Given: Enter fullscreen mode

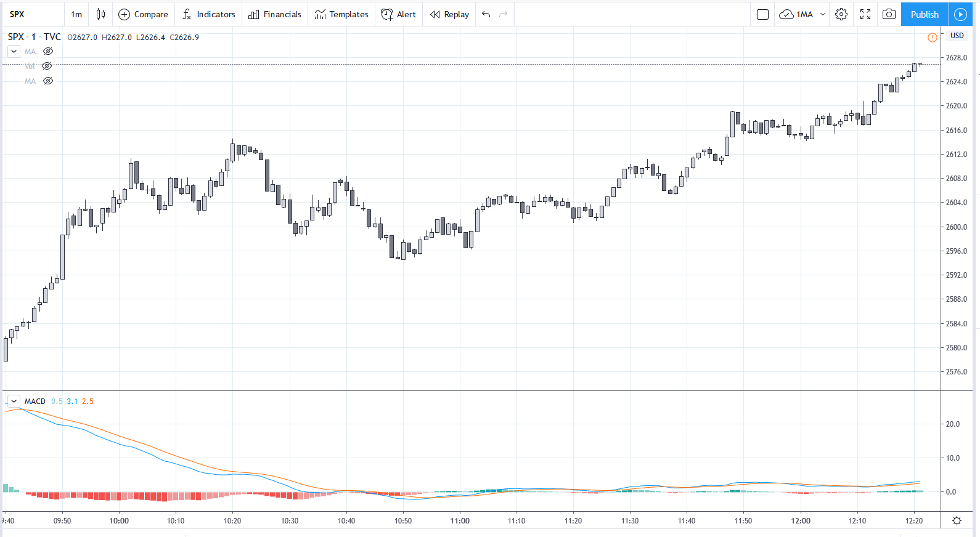Looking at the screenshot, I should pyautogui.click(x=865, y=14).
